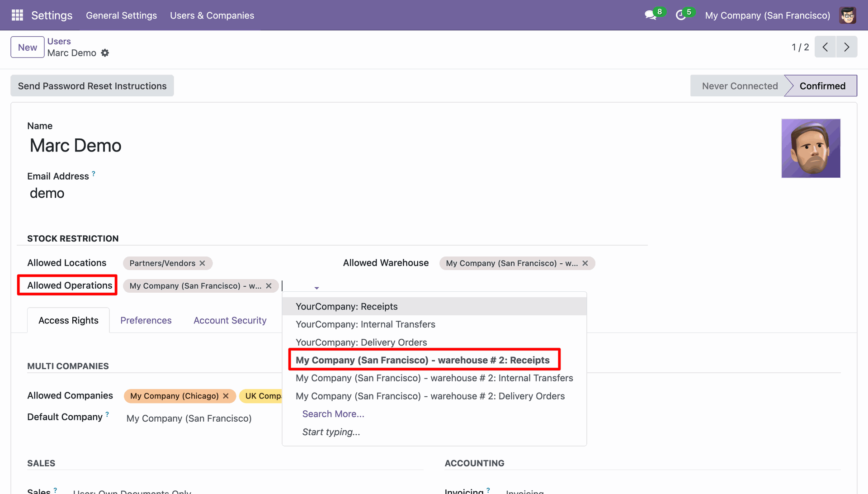The image size is (868, 494).
Task: Remove the Allowed Warehouse tag
Action: point(585,263)
